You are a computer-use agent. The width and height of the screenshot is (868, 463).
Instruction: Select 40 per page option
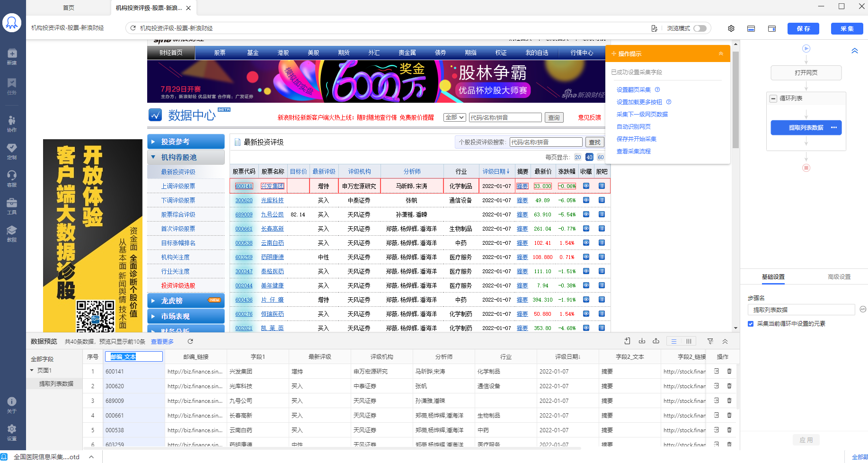click(589, 157)
